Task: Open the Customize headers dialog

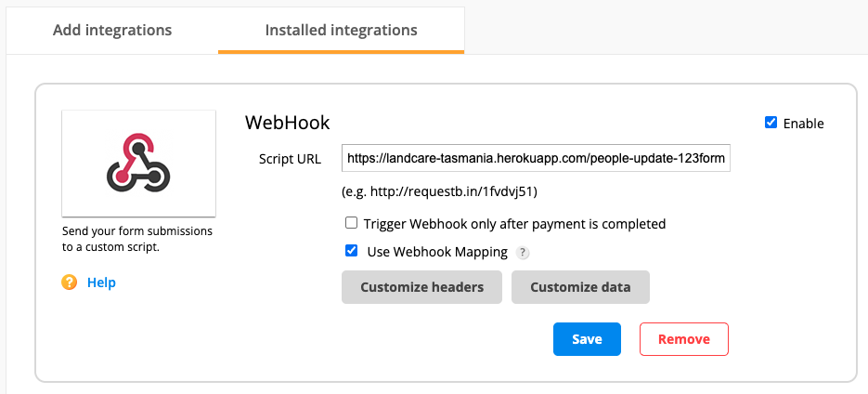Action: coord(421,287)
